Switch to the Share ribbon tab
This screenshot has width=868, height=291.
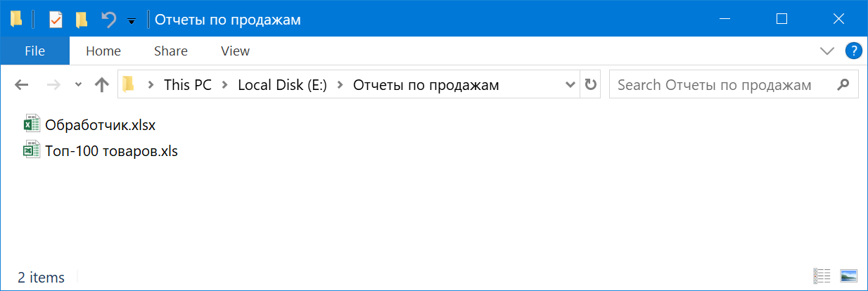point(171,51)
